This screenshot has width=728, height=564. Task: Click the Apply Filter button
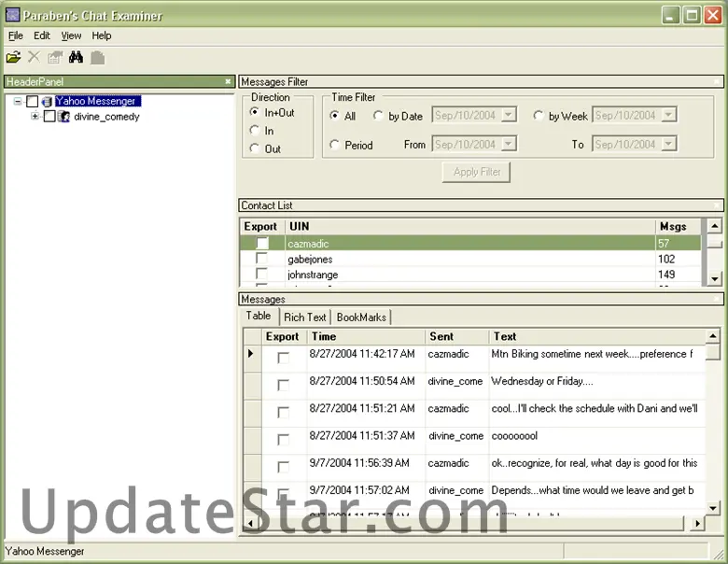pos(476,172)
